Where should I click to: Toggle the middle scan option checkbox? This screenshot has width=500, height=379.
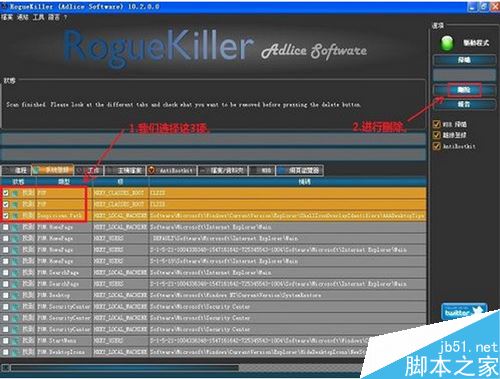[436, 135]
